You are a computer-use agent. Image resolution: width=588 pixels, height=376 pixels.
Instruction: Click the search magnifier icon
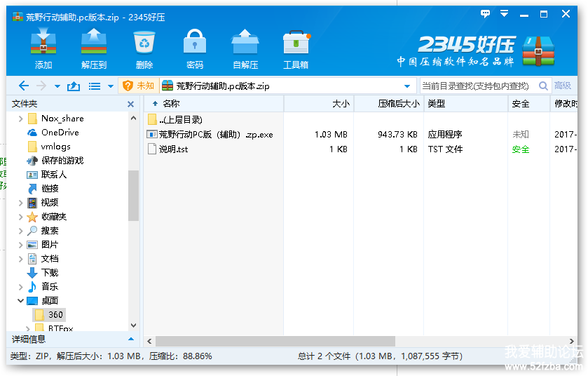543,86
